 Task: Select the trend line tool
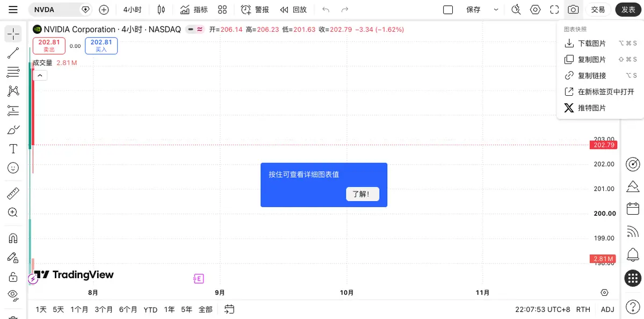coord(13,53)
